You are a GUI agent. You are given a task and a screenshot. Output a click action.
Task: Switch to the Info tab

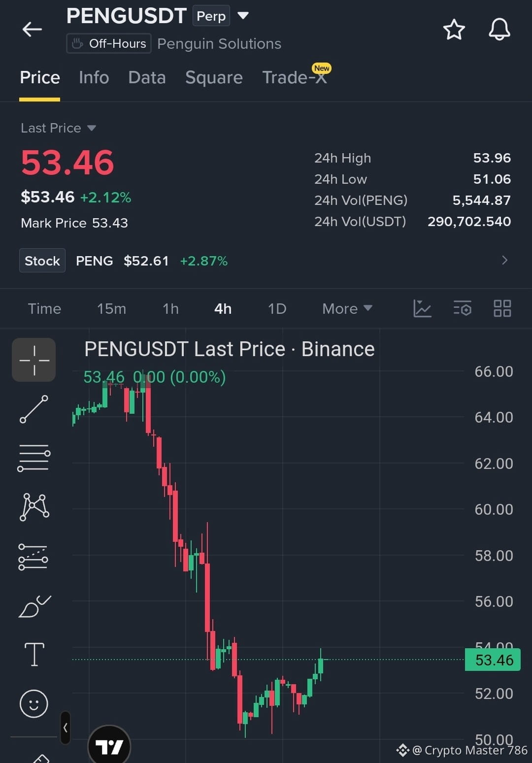[x=94, y=78]
